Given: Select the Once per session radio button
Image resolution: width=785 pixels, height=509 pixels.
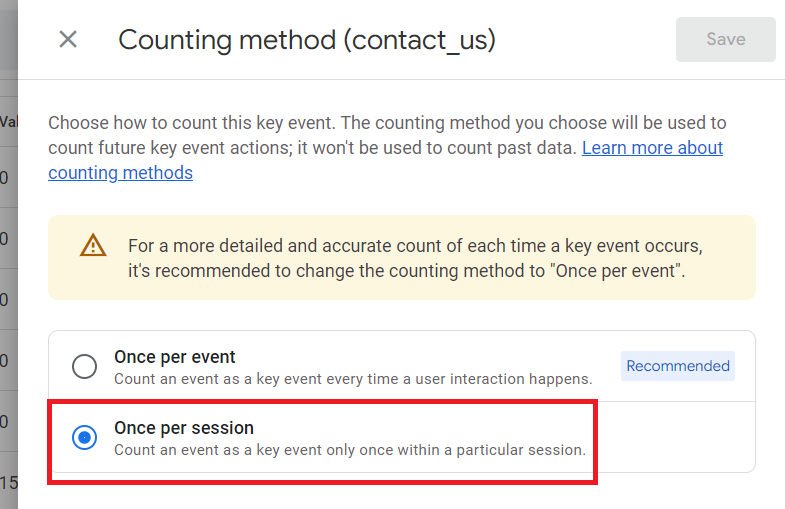Looking at the screenshot, I should click(x=84, y=437).
